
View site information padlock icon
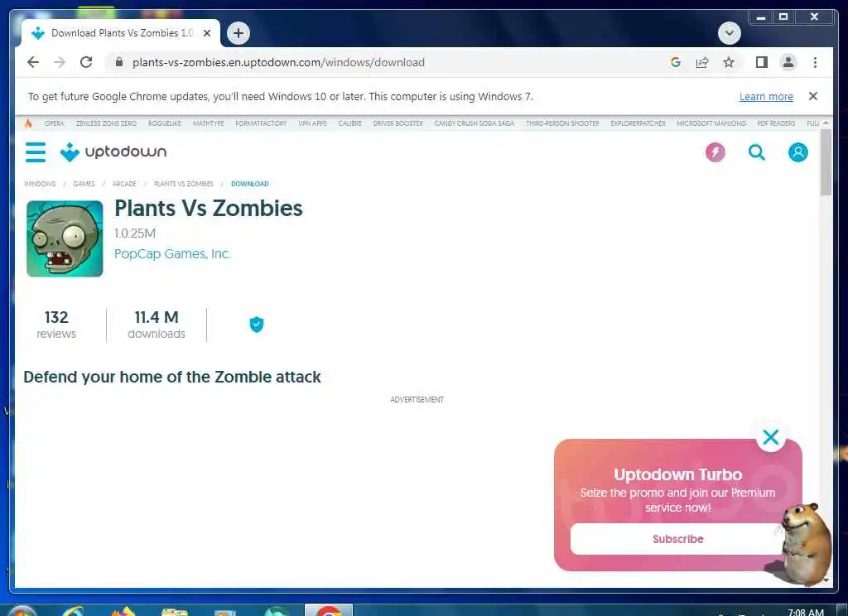pyautogui.click(x=119, y=62)
